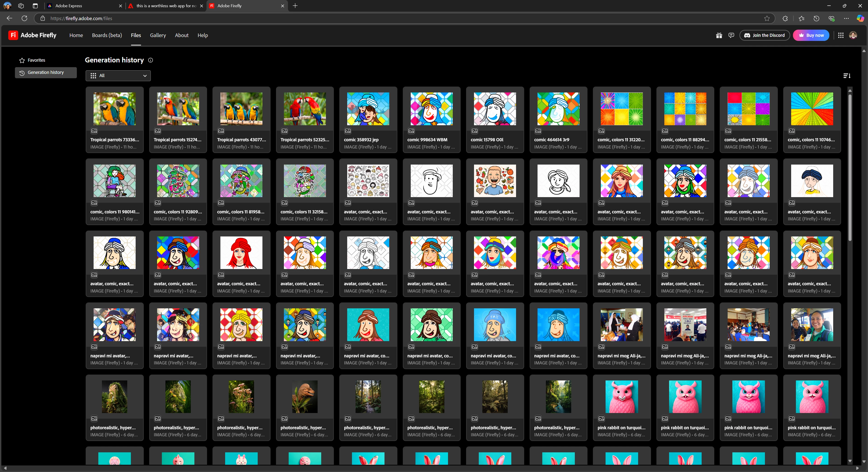This screenshot has width=868, height=472.
Task: Click the Buy now button
Action: [x=811, y=35]
